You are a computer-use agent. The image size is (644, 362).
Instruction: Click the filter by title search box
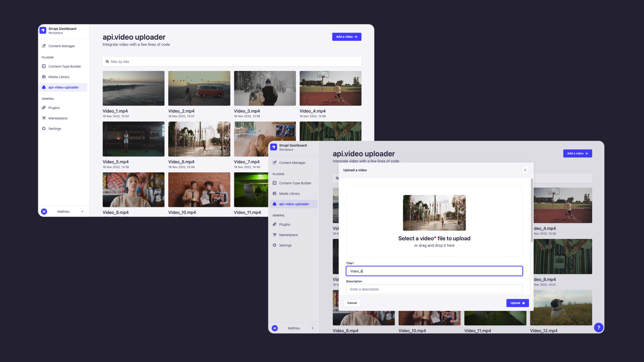231,62
